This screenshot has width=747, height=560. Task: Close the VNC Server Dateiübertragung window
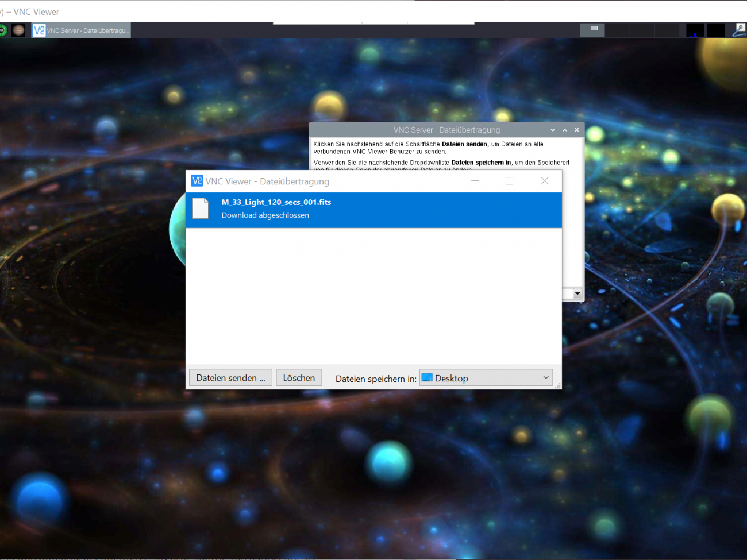(x=577, y=130)
